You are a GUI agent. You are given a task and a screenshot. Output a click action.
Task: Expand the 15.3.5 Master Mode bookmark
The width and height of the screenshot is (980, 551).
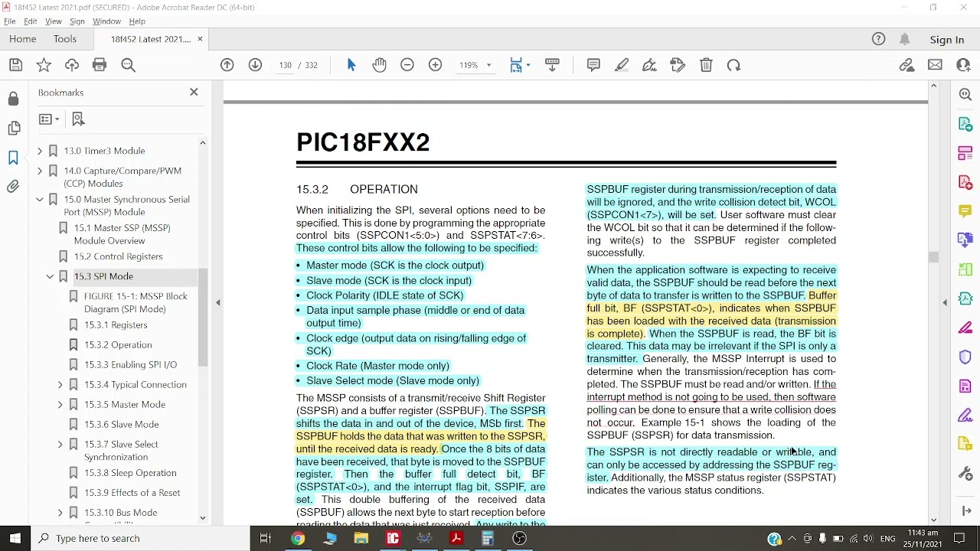point(60,405)
